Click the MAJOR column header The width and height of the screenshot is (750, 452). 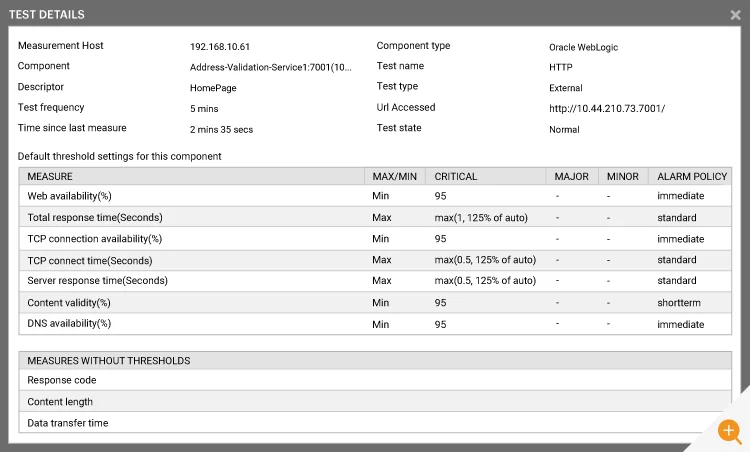coord(571,176)
